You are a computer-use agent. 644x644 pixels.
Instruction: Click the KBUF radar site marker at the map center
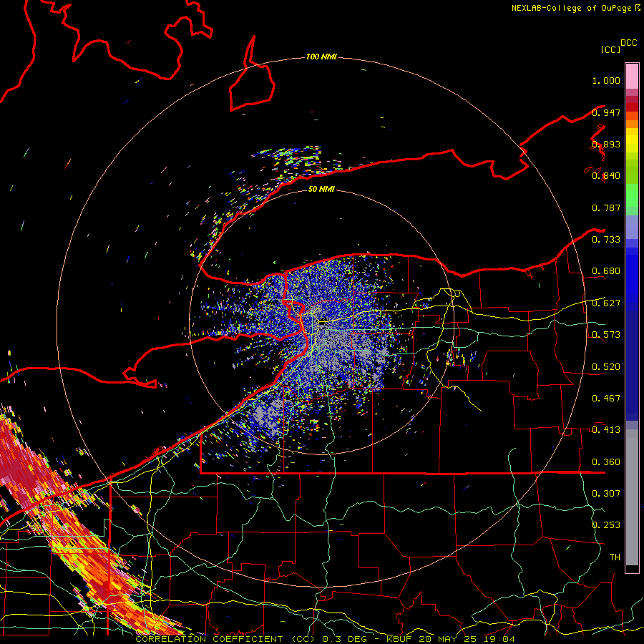tap(323, 321)
